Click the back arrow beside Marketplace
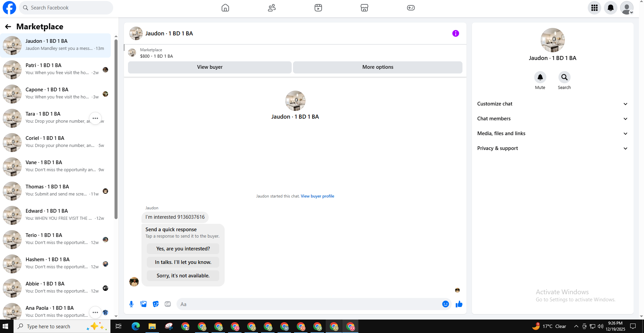The width and height of the screenshot is (644, 333). (x=8, y=27)
